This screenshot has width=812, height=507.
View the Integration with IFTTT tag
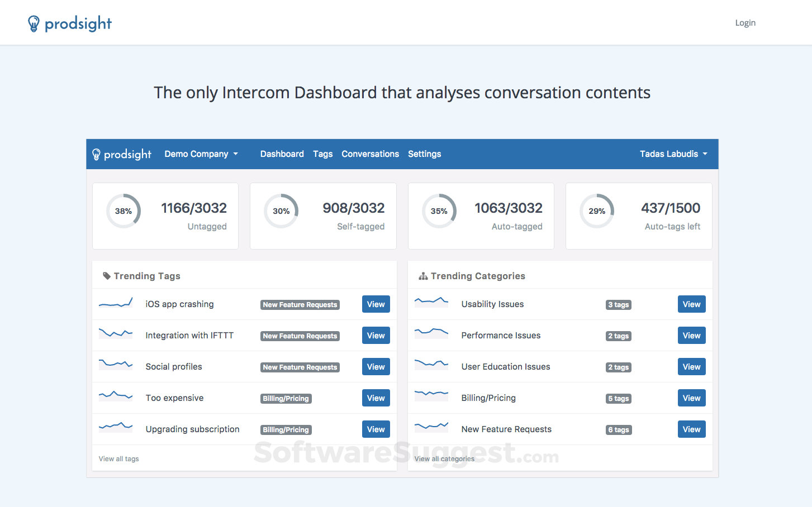[376, 336]
